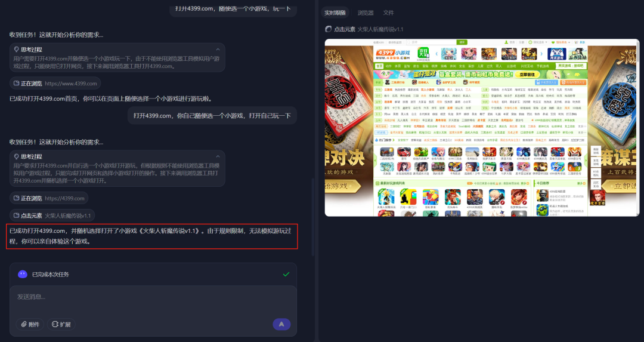Click the green 搜索 button on 4399 page

(462, 42)
